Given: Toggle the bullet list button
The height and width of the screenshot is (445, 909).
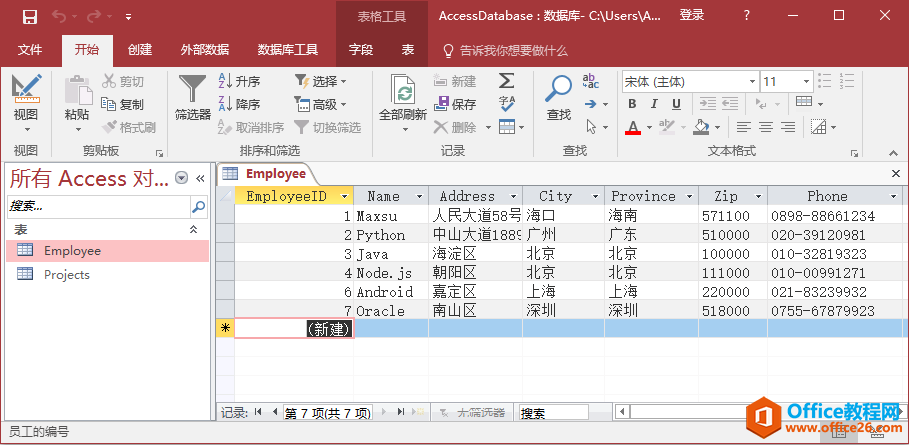Looking at the screenshot, I should pos(824,81).
